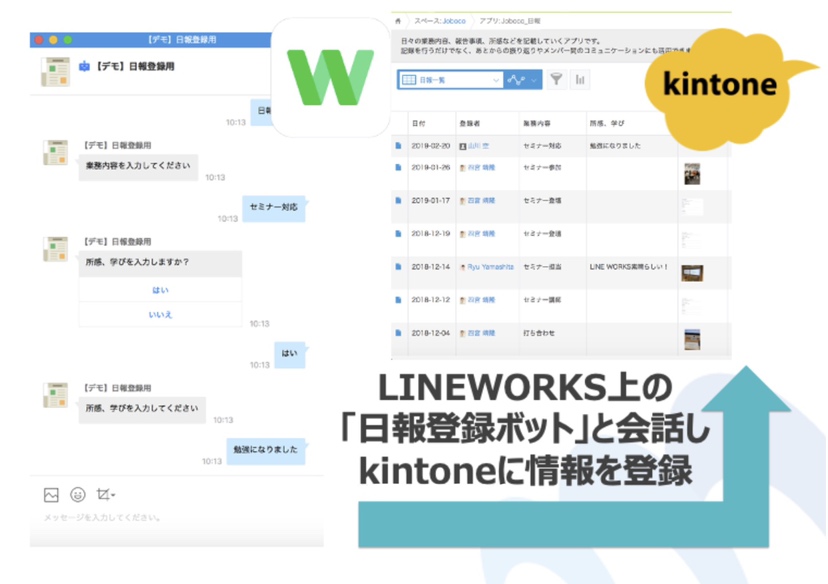Open record detail icon for 2018-12-14 row
The width and height of the screenshot is (828, 584).
[x=398, y=267]
